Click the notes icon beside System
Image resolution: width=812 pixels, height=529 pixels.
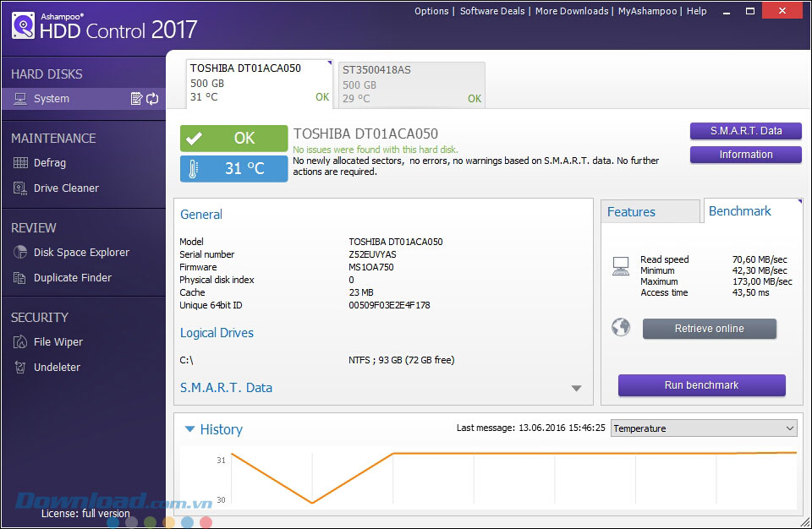pyautogui.click(x=136, y=99)
